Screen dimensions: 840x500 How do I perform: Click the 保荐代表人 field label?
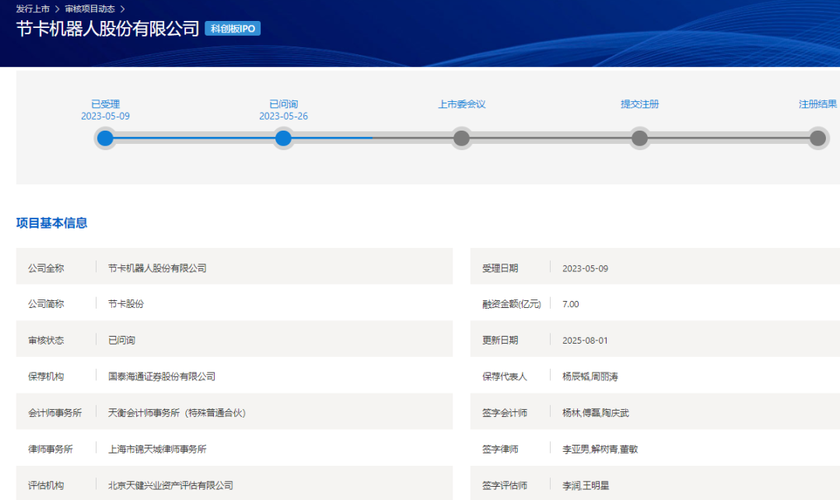(505, 377)
